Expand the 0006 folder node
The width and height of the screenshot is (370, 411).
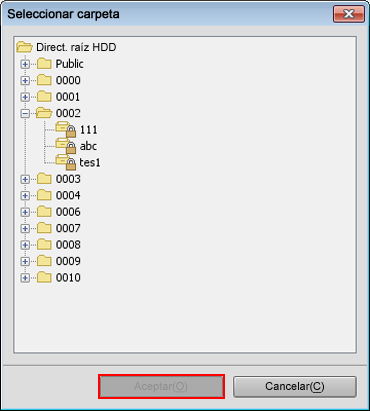point(25,212)
